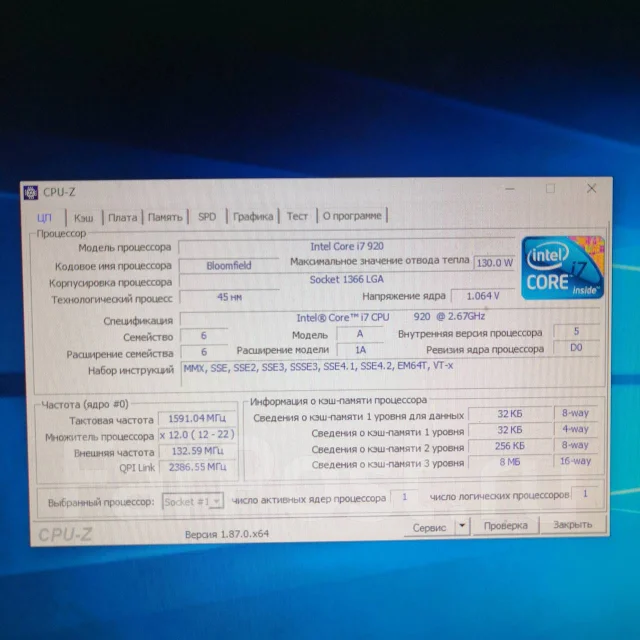
Task: Click the QPI Link 2386.55 МГц value
Action: pos(198,467)
